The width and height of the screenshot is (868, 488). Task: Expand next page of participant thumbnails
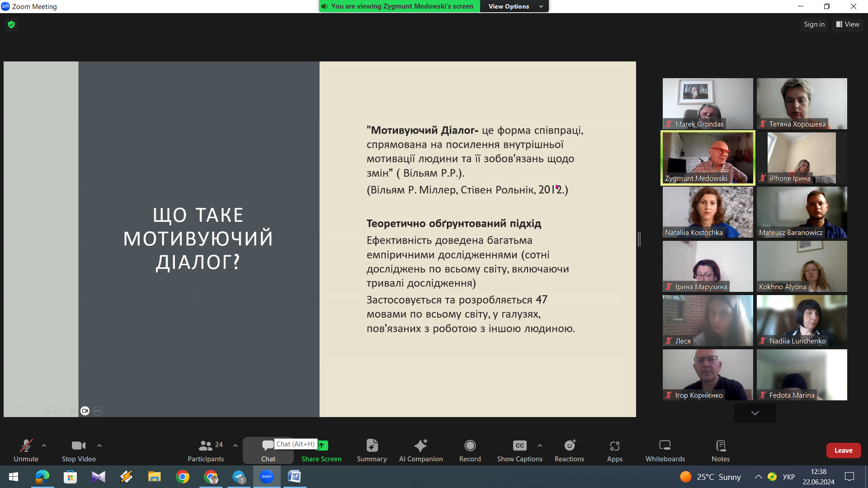click(x=755, y=413)
